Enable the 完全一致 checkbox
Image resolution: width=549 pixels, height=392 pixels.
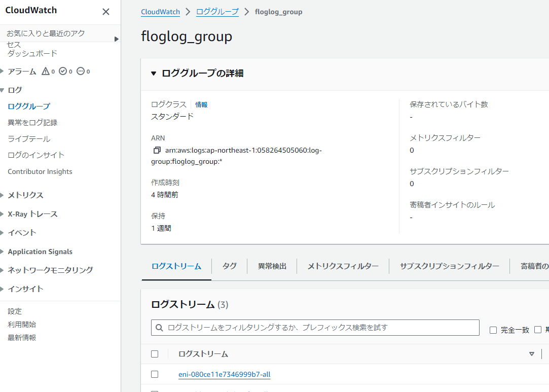click(493, 330)
